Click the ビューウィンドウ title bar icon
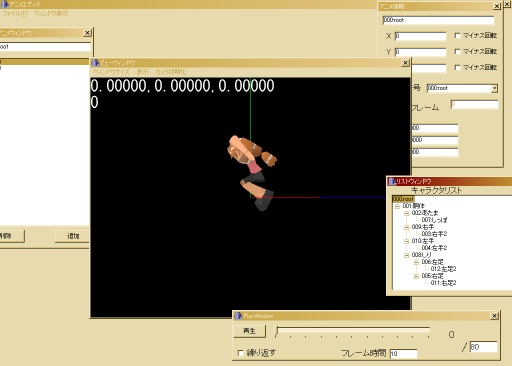 coord(96,63)
